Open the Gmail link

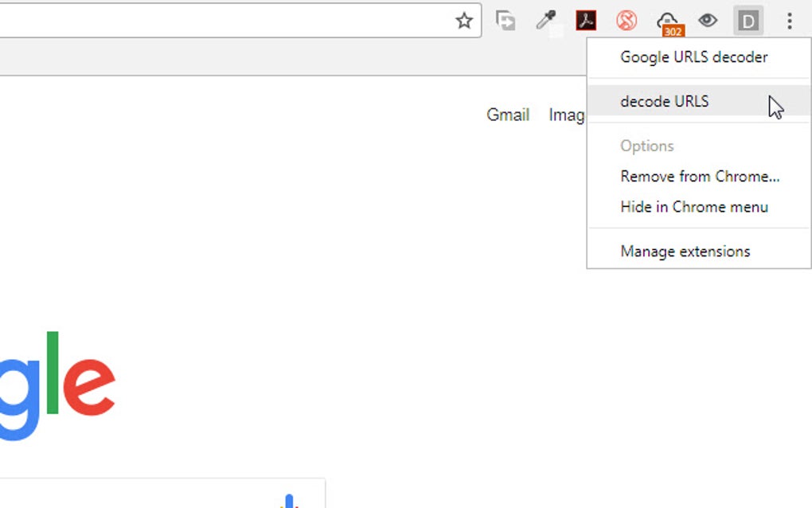(x=508, y=115)
